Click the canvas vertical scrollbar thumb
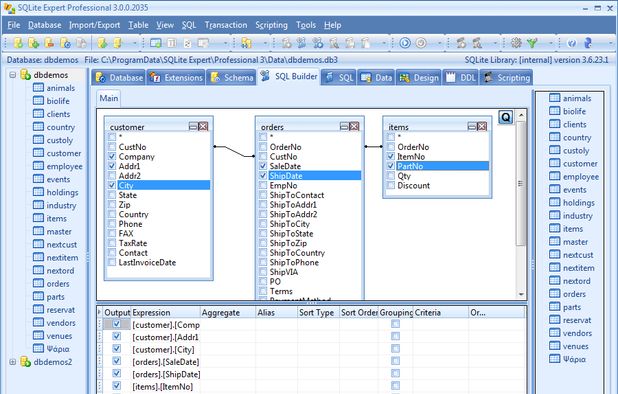 (x=521, y=184)
